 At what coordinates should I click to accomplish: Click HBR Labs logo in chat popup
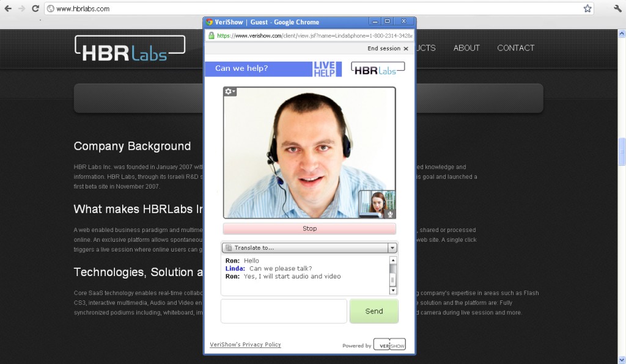(x=378, y=68)
